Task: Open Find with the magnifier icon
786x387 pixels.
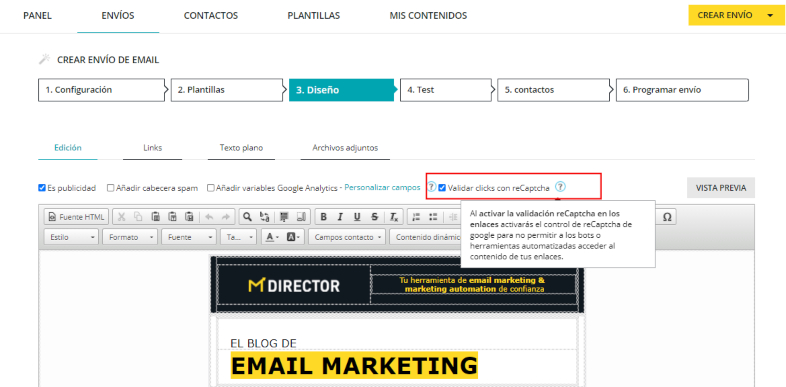Action: point(247,217)
